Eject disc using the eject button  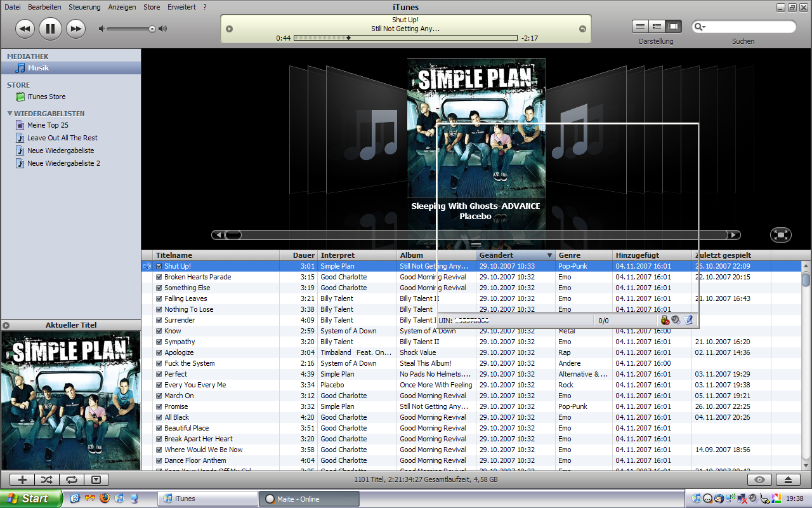(789, 480)
